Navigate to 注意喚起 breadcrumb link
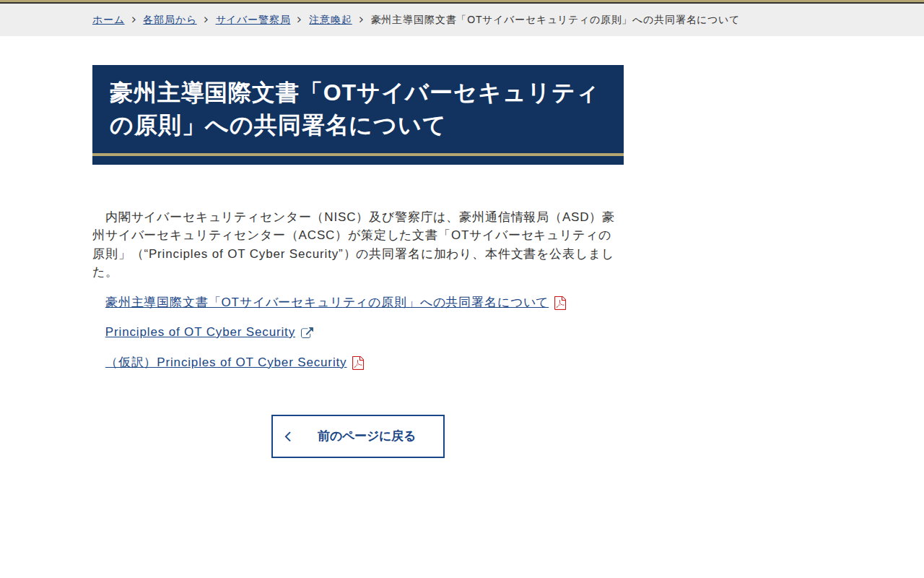Image resolution: width=924 pixels, height=578 pixels. coord(331,20)
